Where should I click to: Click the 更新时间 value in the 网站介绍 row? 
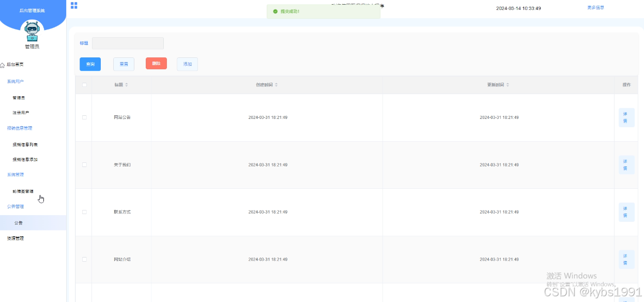(499, 259)
